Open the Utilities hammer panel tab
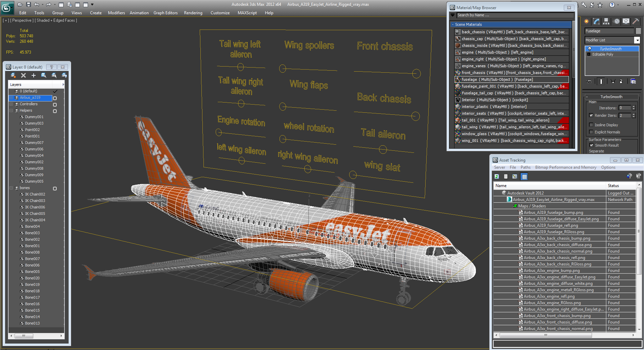The width and height of the screenshot is (644, 350). point(636,21)
